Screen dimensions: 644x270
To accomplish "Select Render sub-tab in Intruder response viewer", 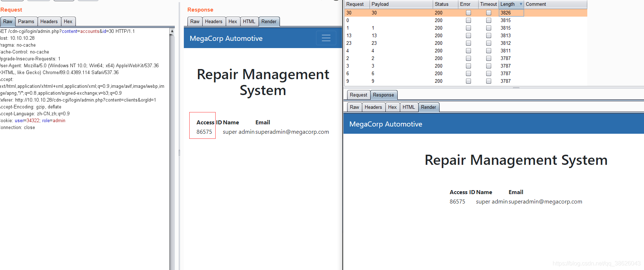I will click(x=428, y=107).
